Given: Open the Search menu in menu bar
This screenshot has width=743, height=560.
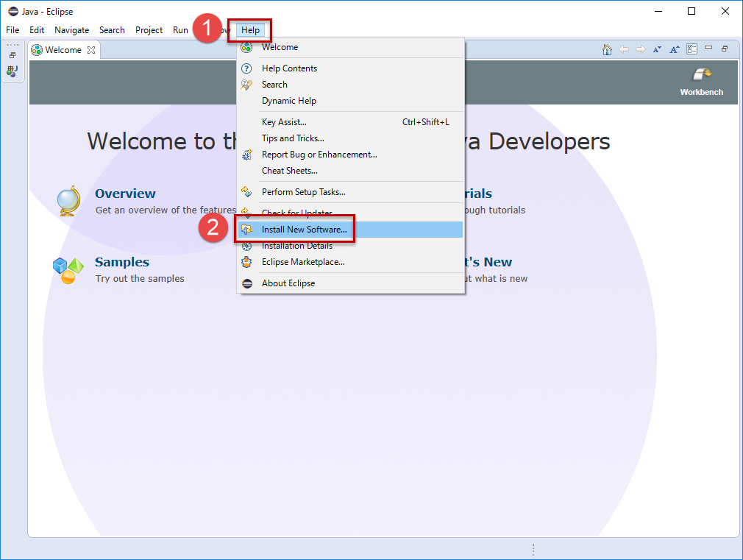Looking at the screenshot, I should coord(112,30).
